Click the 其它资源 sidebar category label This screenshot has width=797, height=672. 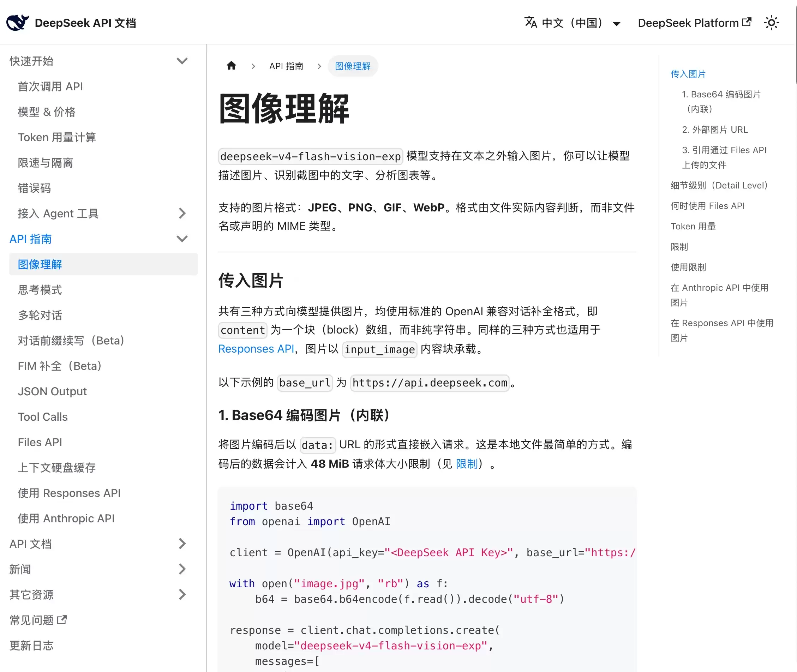coord(31,594)
